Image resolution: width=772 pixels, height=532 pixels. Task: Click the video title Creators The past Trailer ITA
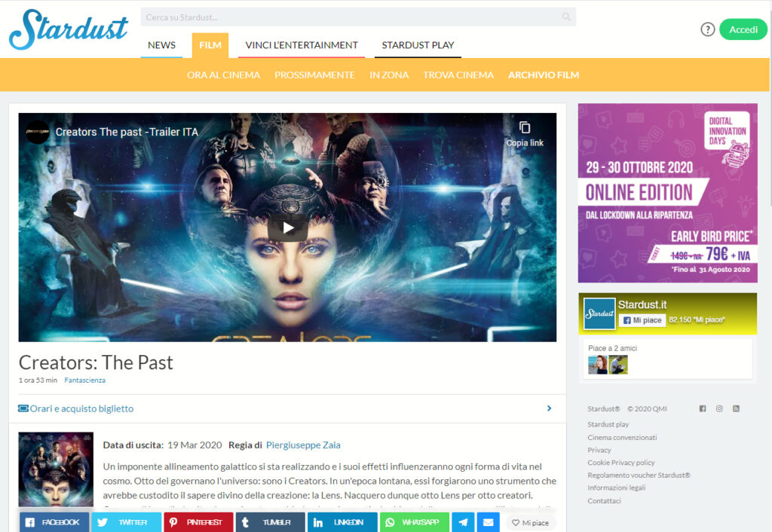point(127,132)
